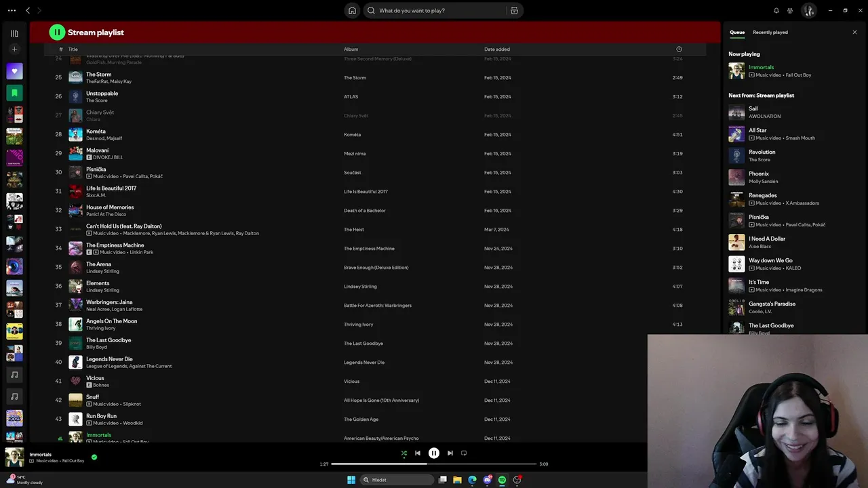The image size is (868, 488).
Task: Open File Explorer from taskbar
Action: click(x=457, y=480)
